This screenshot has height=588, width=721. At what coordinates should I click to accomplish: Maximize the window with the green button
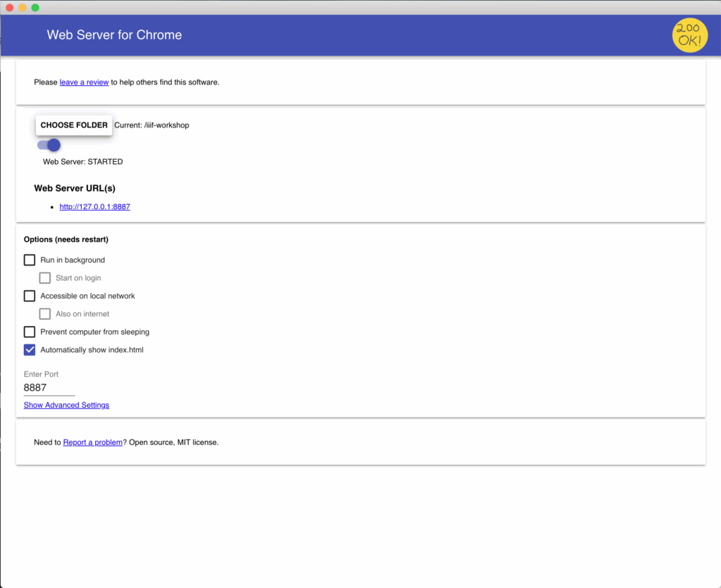pyautogui.click(x=35, y=8)
